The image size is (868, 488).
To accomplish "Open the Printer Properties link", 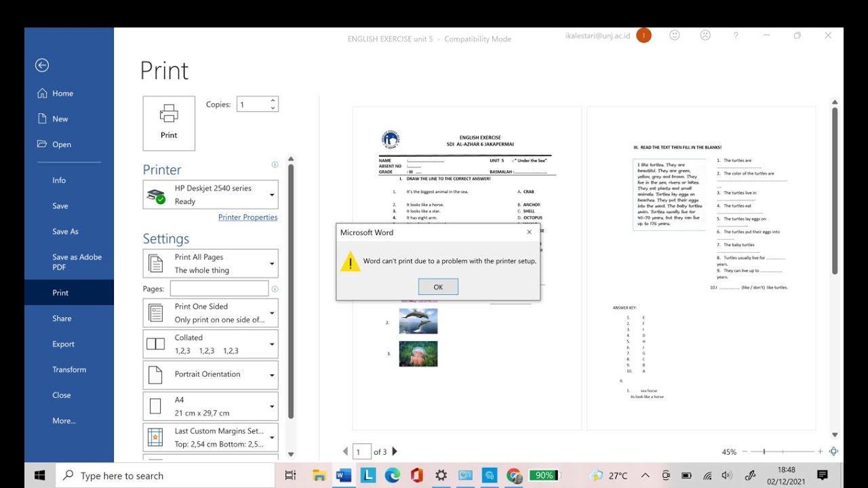I will coord(248,217).
